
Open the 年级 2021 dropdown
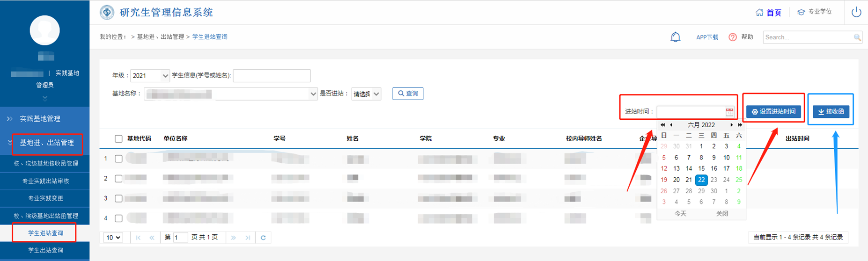(150, 76)
